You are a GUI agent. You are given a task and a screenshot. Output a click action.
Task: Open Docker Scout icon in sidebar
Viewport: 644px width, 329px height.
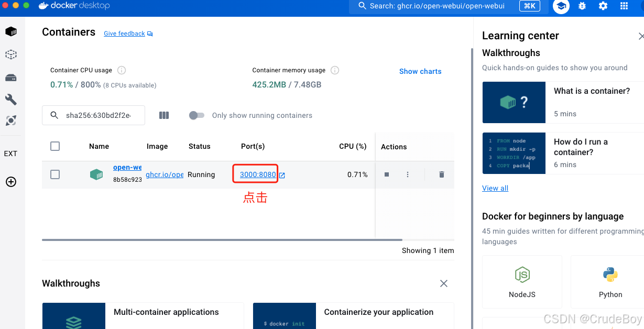click(x=11, y=120)
